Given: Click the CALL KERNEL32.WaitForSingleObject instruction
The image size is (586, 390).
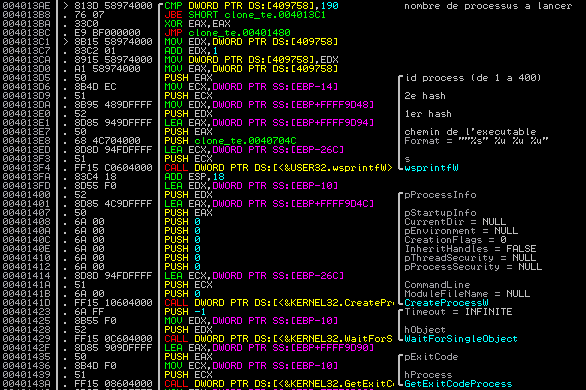Looking at the screenshot, I should 278,339.
